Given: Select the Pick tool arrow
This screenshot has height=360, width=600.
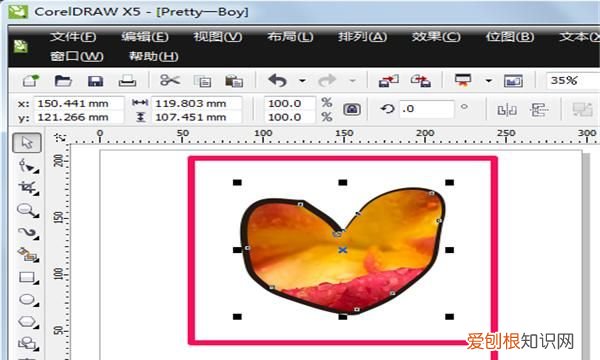Looking at the screenshot, I should [x=27, y=143].
